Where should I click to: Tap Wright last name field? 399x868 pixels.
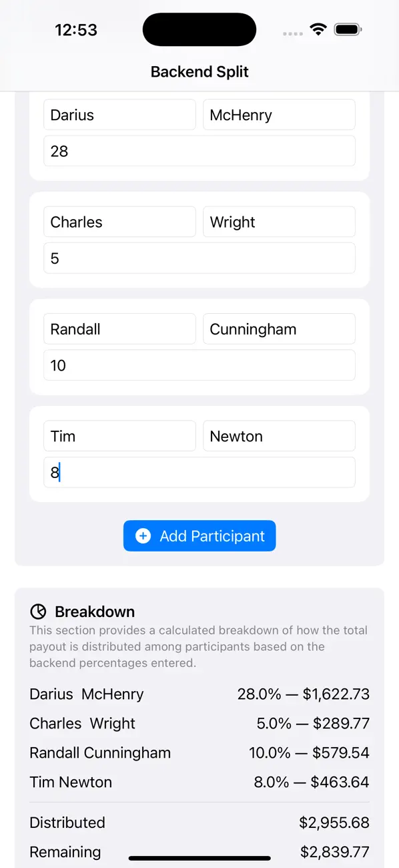point(279,222)
